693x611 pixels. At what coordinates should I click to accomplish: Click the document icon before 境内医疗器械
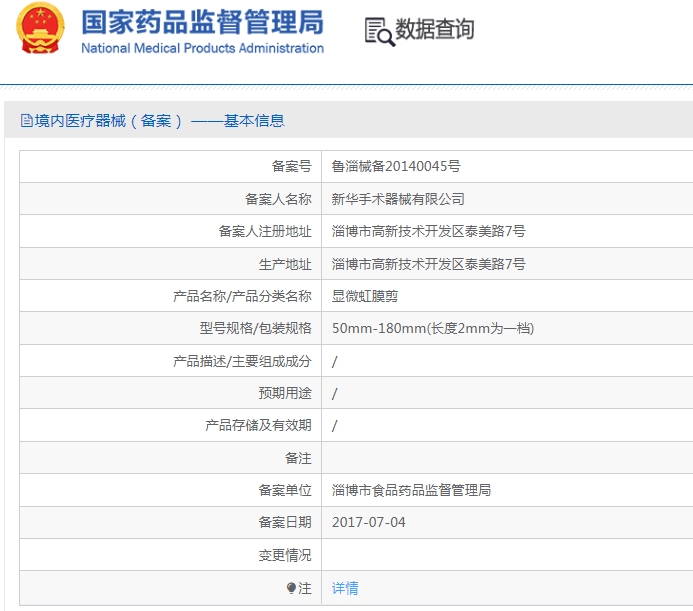[27, 120]
